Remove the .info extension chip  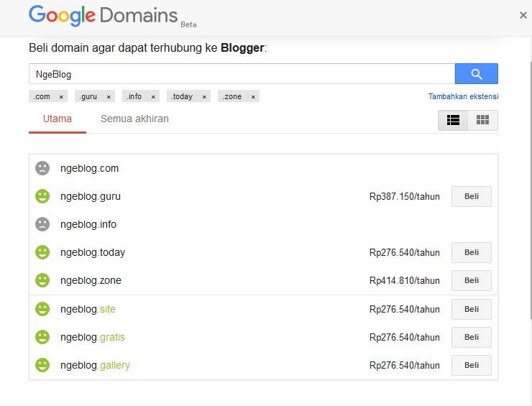pos(153,97)
